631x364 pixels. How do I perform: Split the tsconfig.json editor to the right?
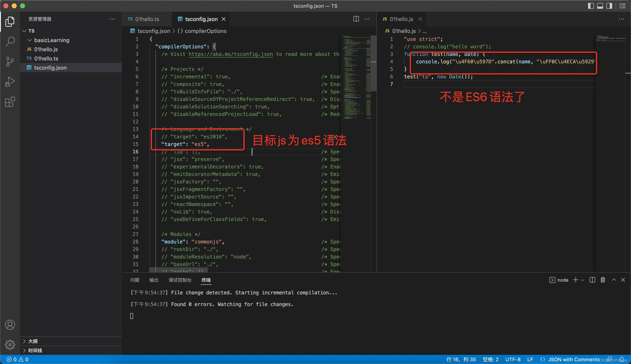356,19
